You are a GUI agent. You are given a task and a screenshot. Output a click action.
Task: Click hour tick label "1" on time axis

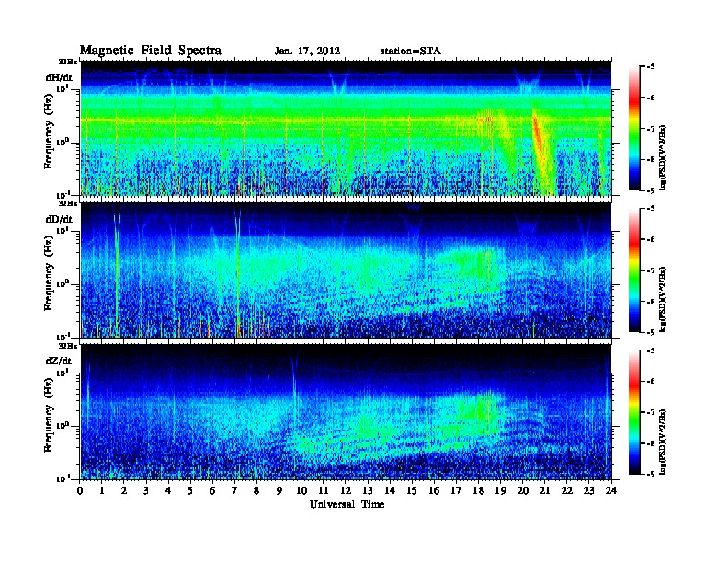pos(102,490)
